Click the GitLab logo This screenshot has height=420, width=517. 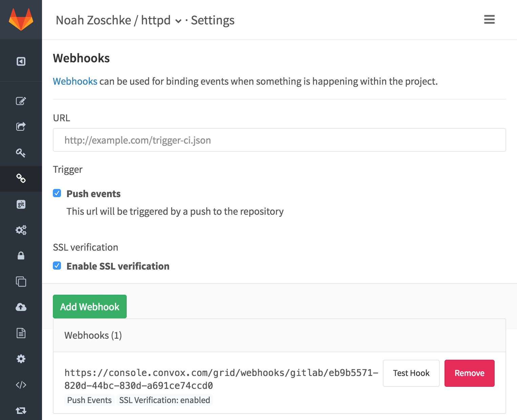tap(21, 20)
